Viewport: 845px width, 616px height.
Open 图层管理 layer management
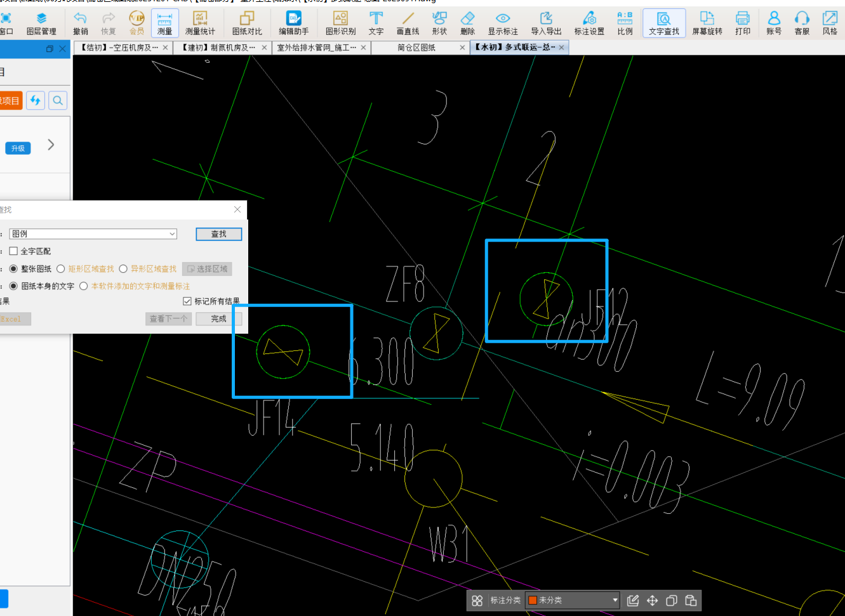coord(41,23)
